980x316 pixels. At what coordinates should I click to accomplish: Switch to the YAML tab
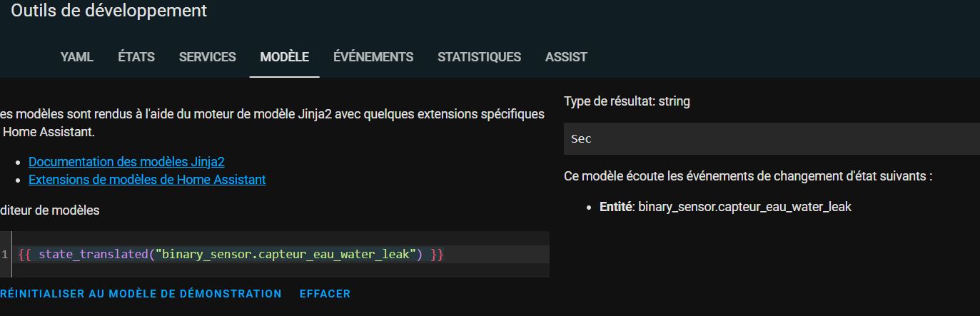coord(77,57)
